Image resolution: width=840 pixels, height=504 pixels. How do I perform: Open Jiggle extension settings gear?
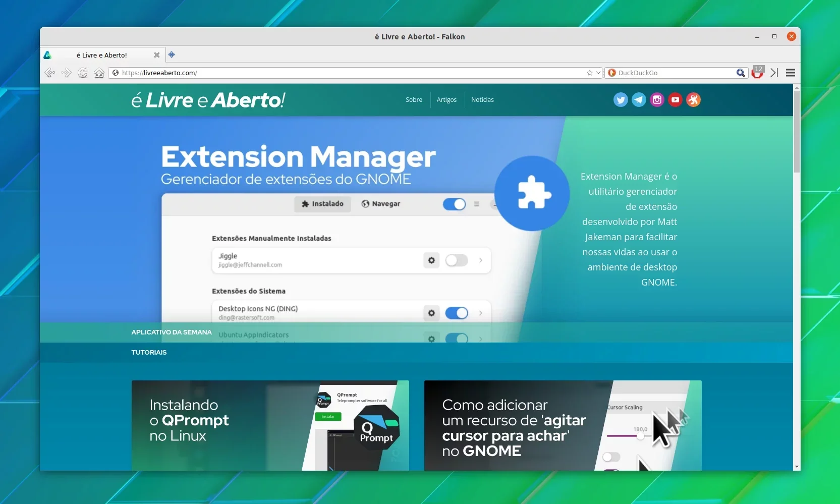point(431,260)
